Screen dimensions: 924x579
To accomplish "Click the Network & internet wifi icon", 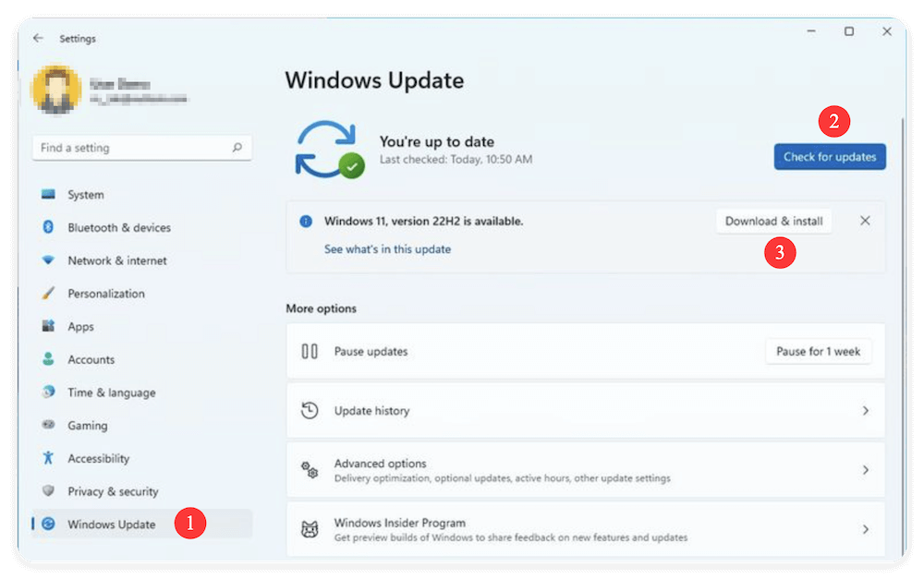I will click(x=48, y=260).
